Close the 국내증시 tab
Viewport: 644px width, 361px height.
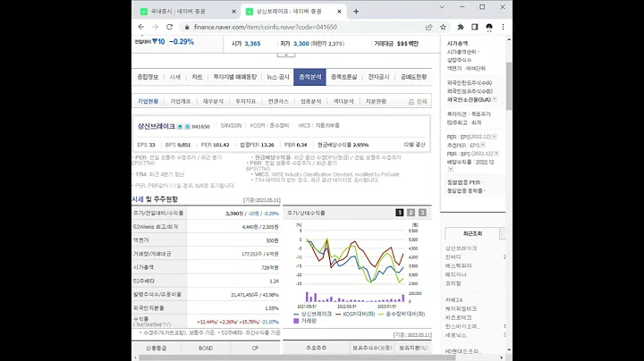233,12
